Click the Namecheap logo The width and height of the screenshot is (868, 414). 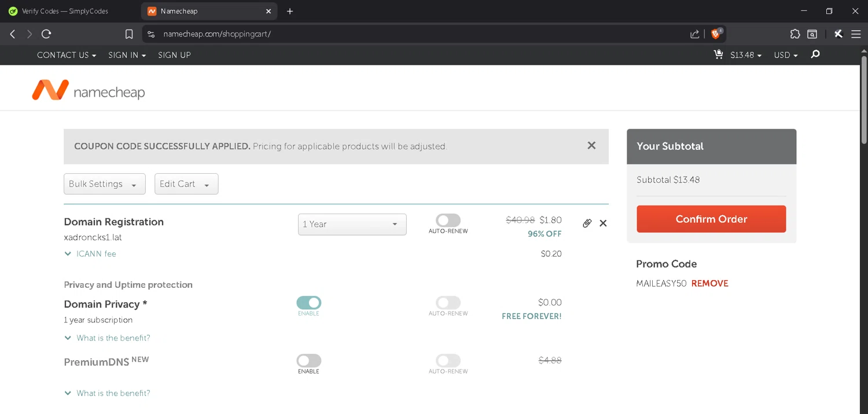coord(88,90)
